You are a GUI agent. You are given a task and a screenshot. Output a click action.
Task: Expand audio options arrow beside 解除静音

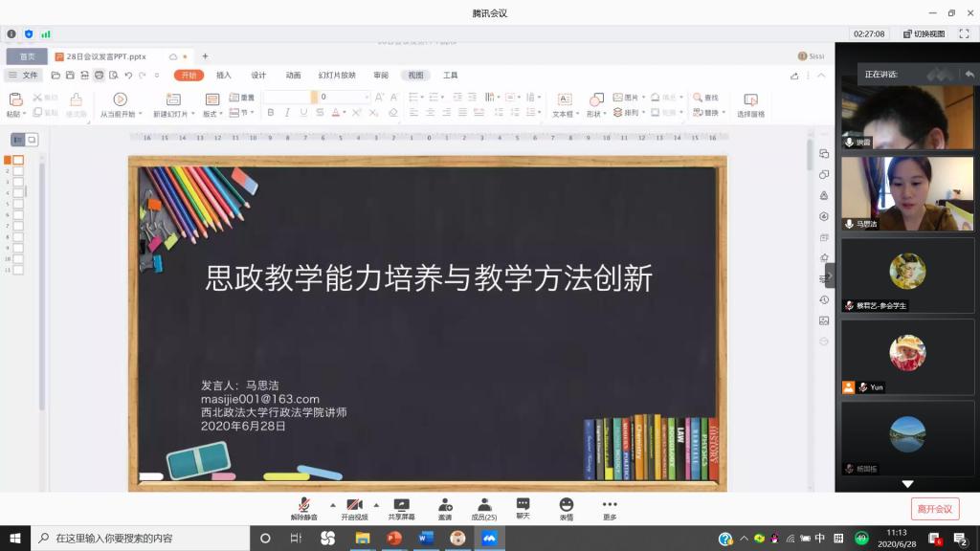[x=333, y=504]
